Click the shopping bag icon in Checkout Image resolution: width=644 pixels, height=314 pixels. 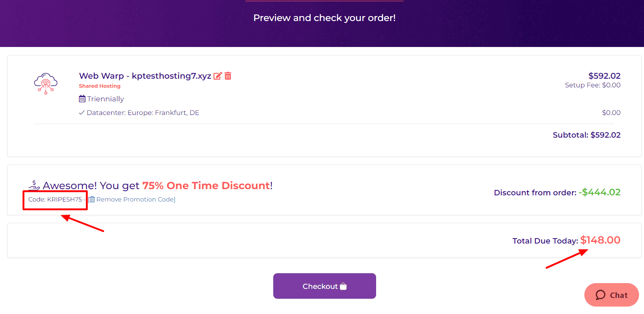(343, 286)
